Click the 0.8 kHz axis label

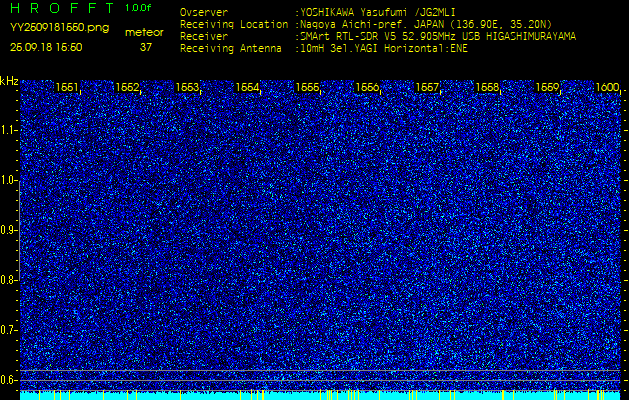tap(8, 280)
